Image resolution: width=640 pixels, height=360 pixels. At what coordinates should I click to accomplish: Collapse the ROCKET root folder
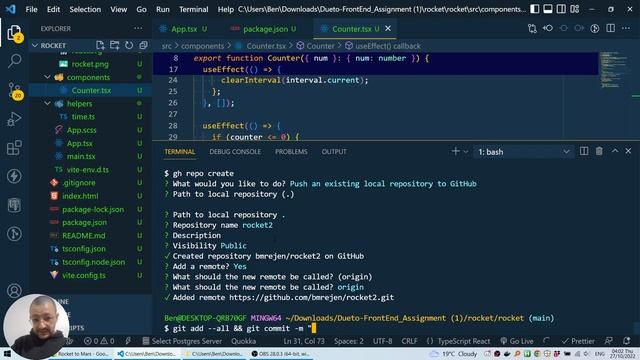click(x=35, y=45)
